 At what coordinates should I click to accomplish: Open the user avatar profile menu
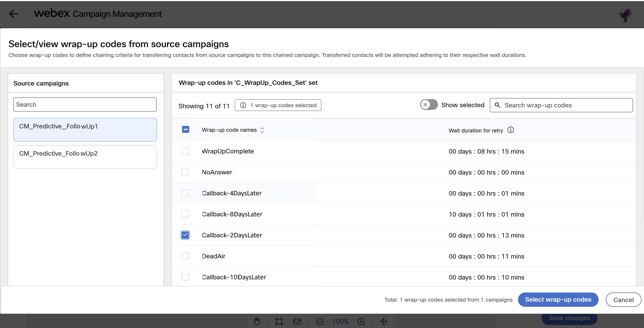[625, 15]
